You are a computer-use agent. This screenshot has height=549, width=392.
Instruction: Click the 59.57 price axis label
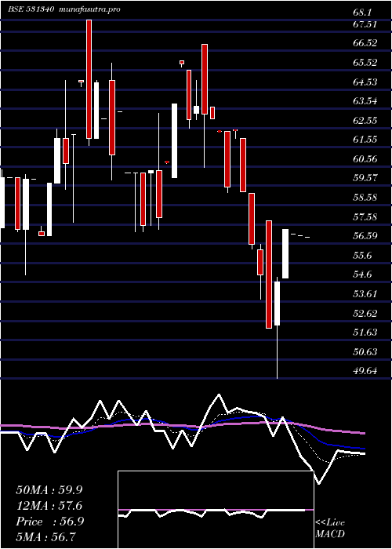(365, 178)
